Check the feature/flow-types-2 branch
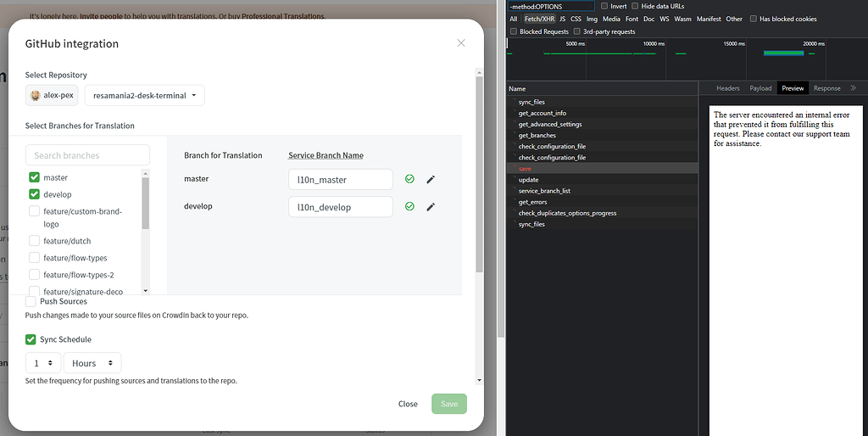The height and width of the screenshot is (436, 868). pos(34,275)
